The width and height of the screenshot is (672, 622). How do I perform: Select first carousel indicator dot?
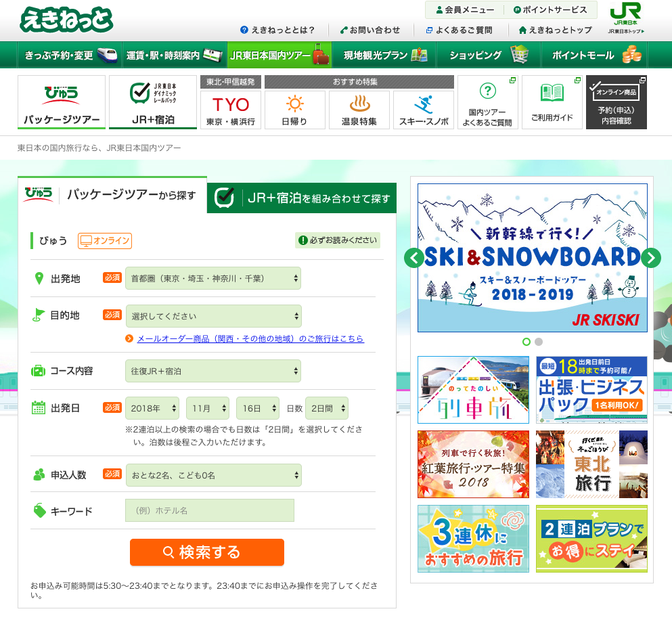[527, 342]
